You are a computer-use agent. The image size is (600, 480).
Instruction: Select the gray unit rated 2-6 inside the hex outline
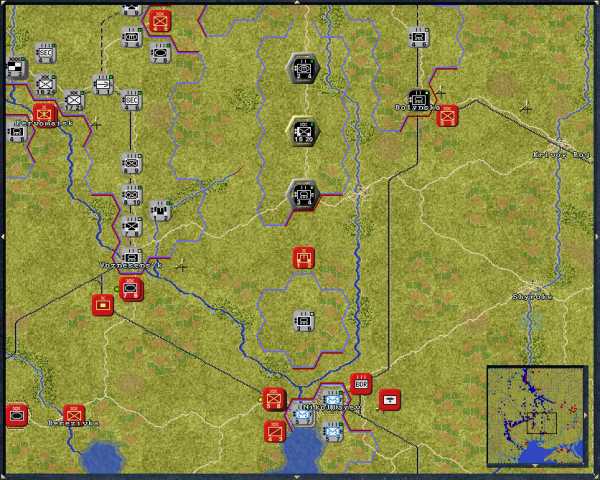303,321
